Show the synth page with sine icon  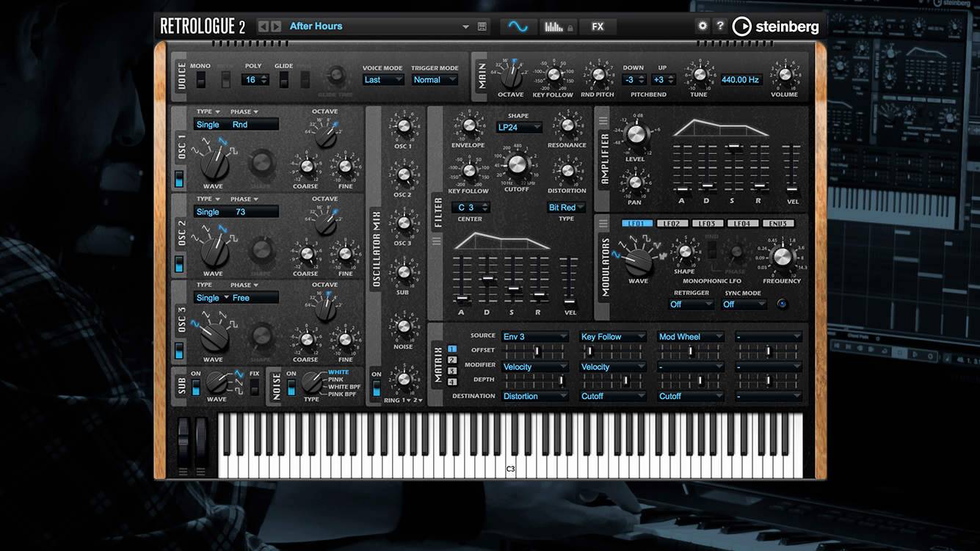[518, 26]
